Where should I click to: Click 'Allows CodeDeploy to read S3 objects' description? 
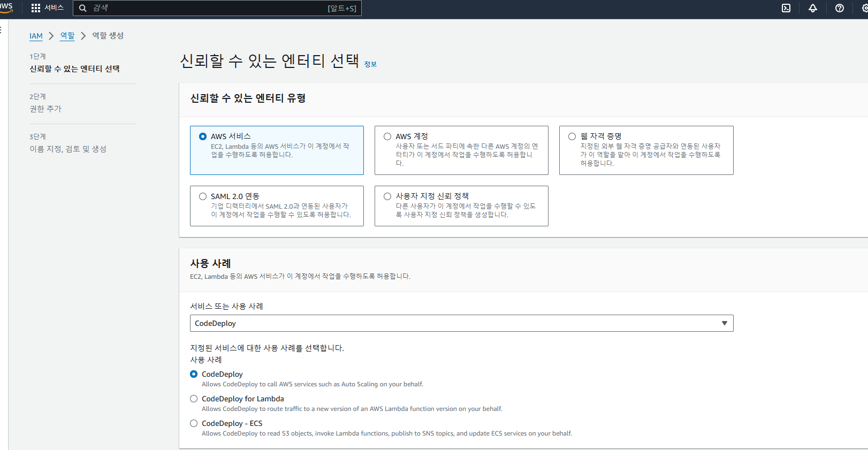pos(387,433)
